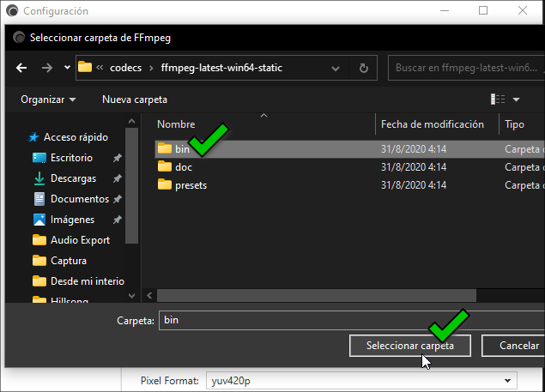Click the Cancelar button
The width and height of the screenshot is (545, 392).
514,346
